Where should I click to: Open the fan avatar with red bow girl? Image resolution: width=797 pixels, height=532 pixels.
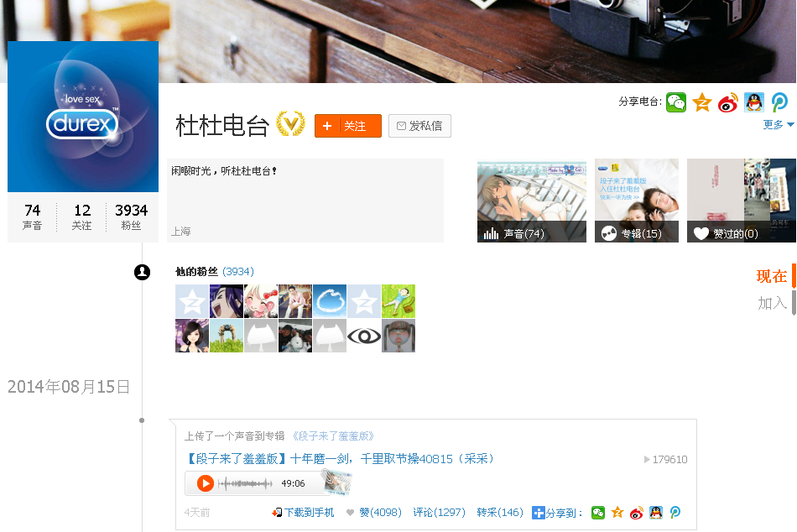pyautogui.click(x=261, y=301)
